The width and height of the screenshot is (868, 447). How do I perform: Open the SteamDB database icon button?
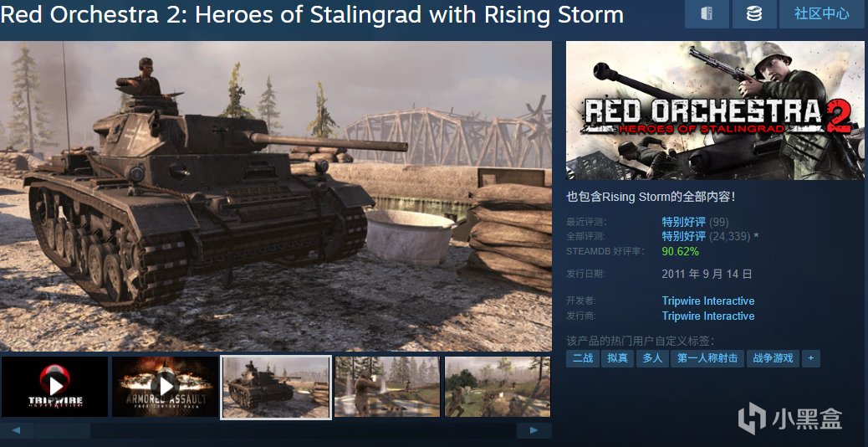(x=753, y=14)
